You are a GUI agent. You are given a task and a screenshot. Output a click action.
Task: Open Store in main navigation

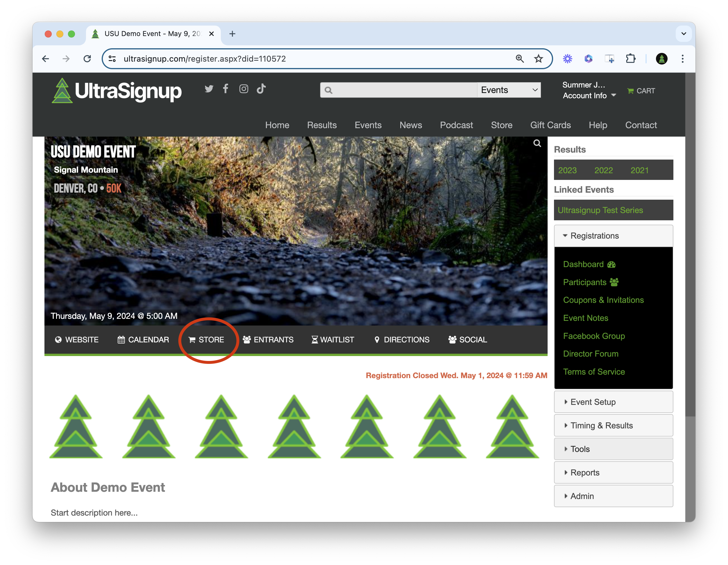[501, 125]
